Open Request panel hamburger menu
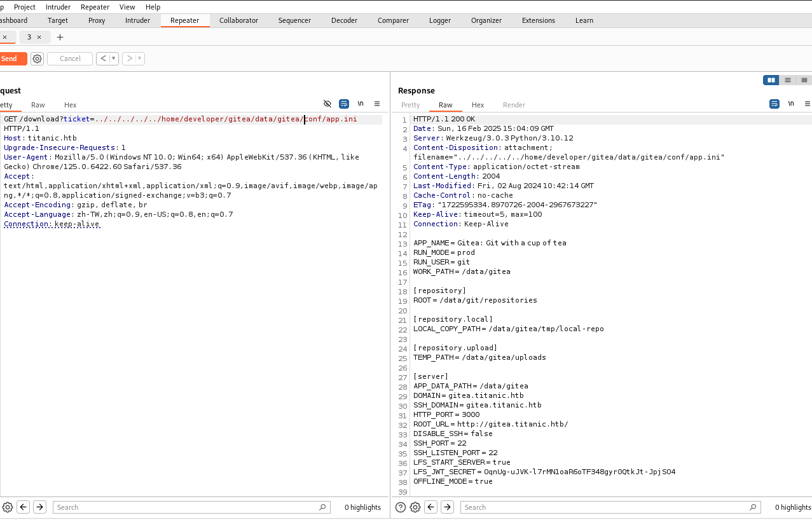Screen dimensions: 812x520 [377, 104]
